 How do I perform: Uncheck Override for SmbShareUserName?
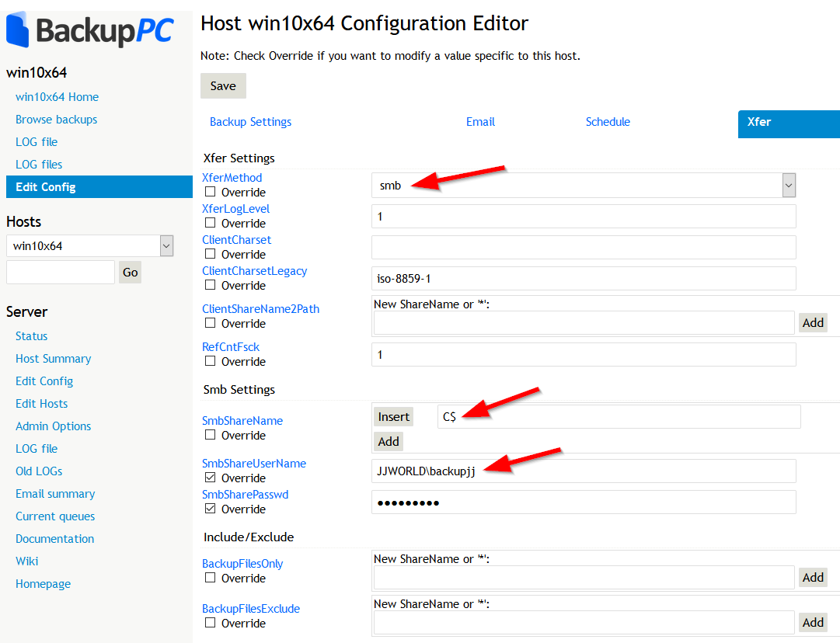click(211, 478)
